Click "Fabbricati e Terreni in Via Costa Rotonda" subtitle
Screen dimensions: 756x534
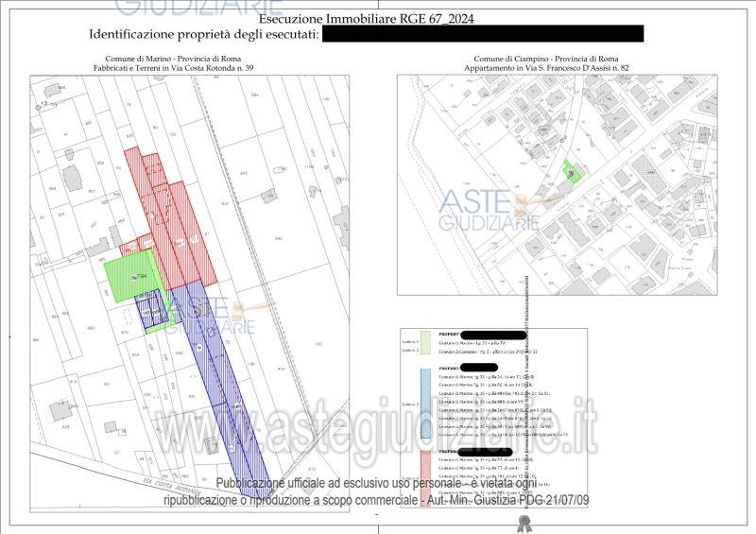(x=173, y=68)
